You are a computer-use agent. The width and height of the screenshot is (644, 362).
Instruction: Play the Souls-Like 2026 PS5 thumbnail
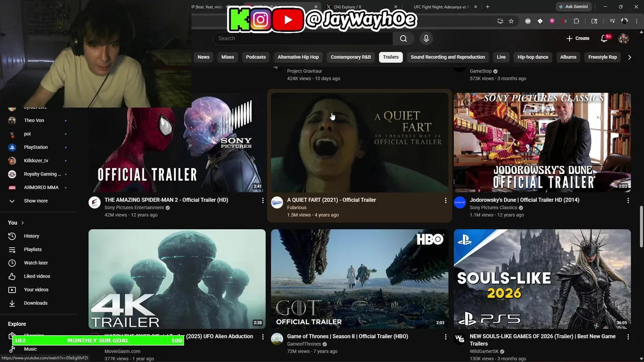click(542, 279)
